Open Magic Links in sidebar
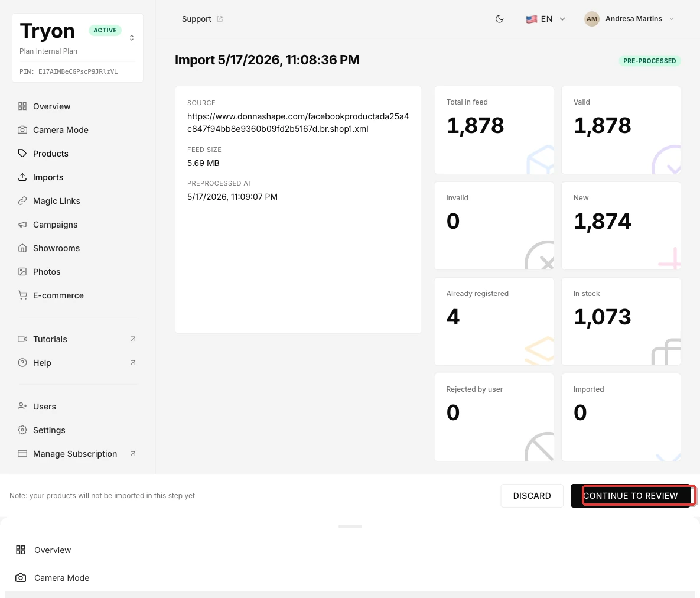This screenshot has height=598, width=700. tap(56, 201)
